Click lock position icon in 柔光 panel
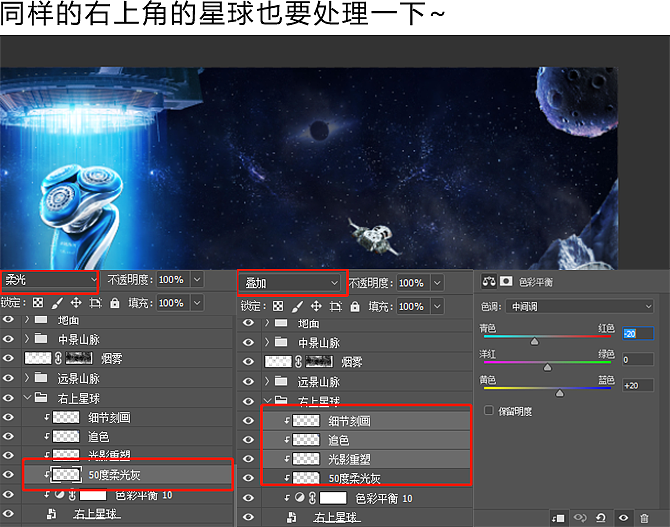 (76, 303)
